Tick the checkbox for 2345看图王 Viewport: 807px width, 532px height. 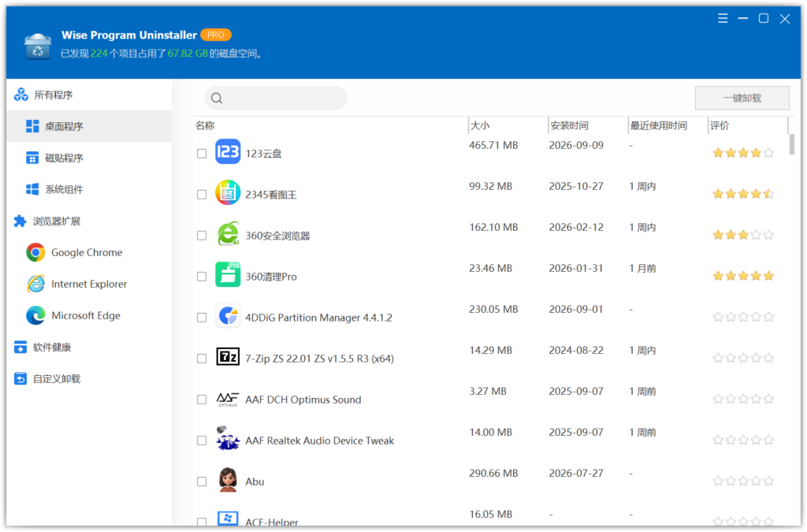point(202,195)
